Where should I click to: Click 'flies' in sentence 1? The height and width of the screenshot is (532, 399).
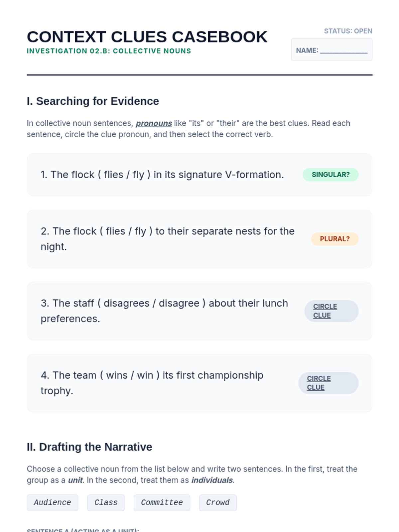coord(113,175)
